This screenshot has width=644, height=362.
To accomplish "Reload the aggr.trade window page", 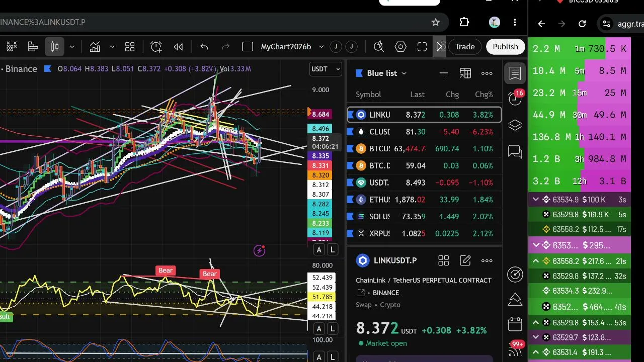I will 582,24.
